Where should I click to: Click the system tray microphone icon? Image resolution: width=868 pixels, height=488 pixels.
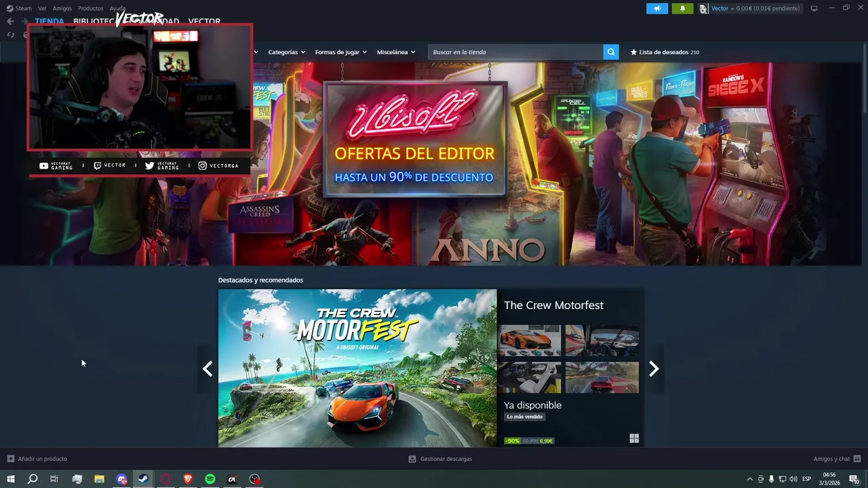tap(771, 479)
